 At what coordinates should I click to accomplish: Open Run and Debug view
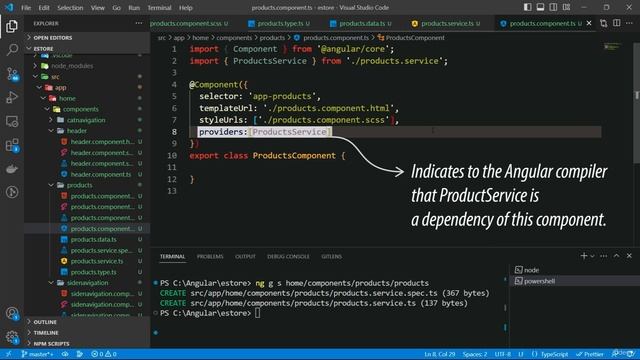point(12,97)
